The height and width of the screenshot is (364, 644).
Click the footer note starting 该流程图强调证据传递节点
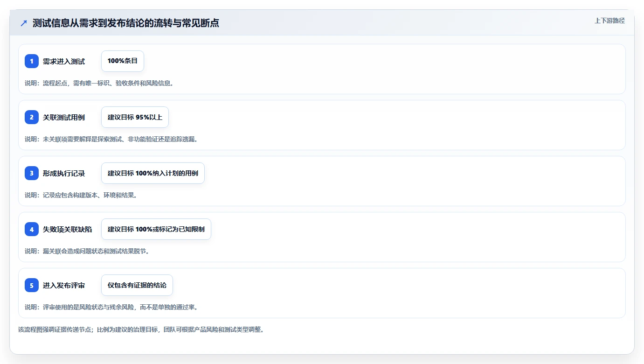[x=141, y=329]
